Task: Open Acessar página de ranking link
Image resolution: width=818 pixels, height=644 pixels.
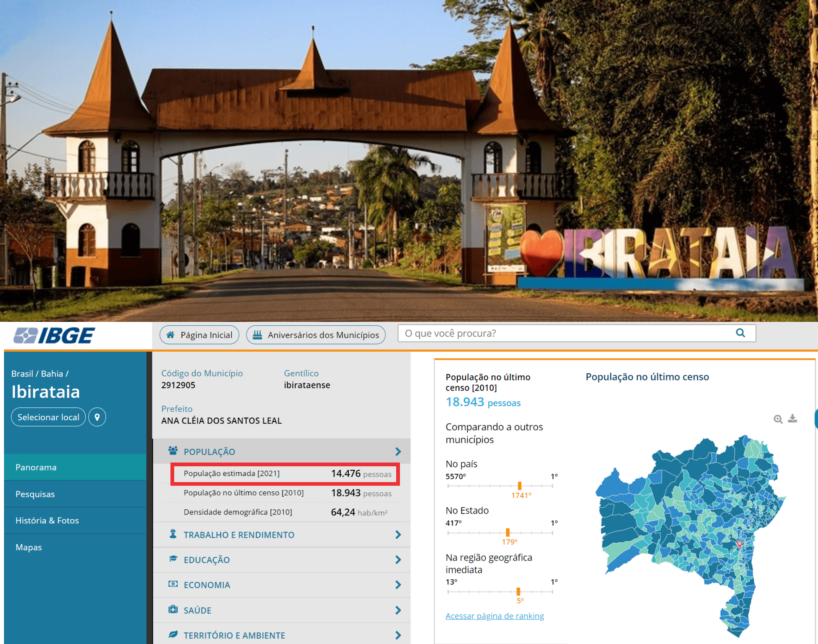Action: 494,616
